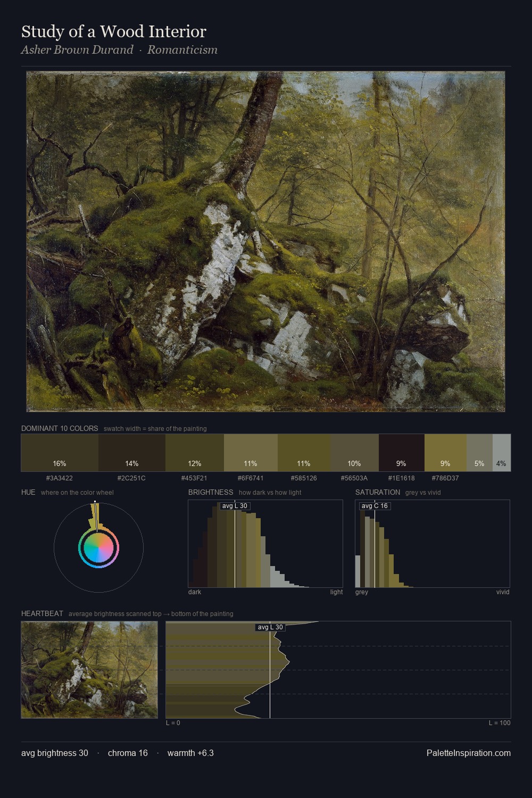Click the heartbeat brightness profile chart

[x=338, y=670]
